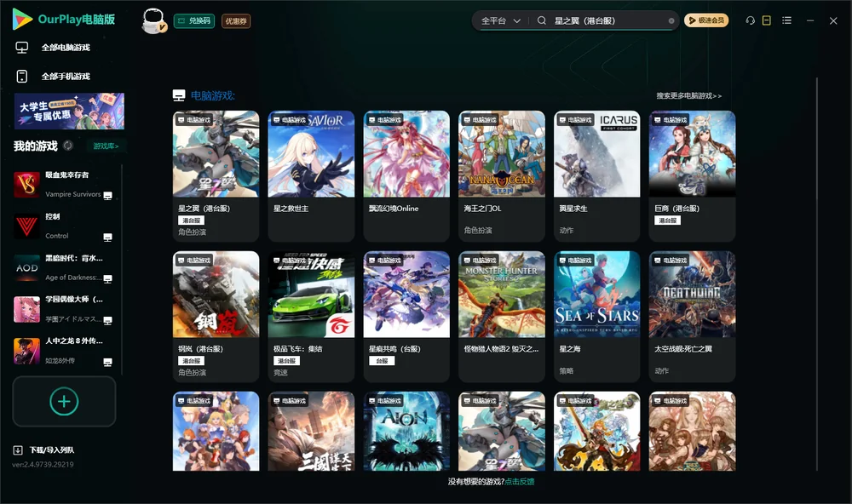Open 学园偶像大师 from my games
Image resolution: width=852 pixels, height=504 pixels.
point(64,309)
